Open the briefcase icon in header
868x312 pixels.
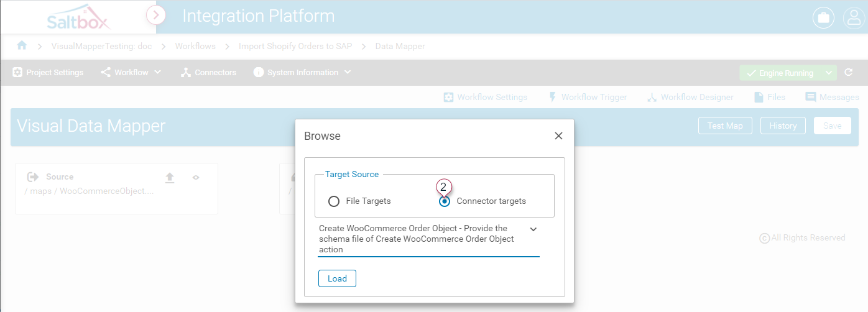pos(824,18)
